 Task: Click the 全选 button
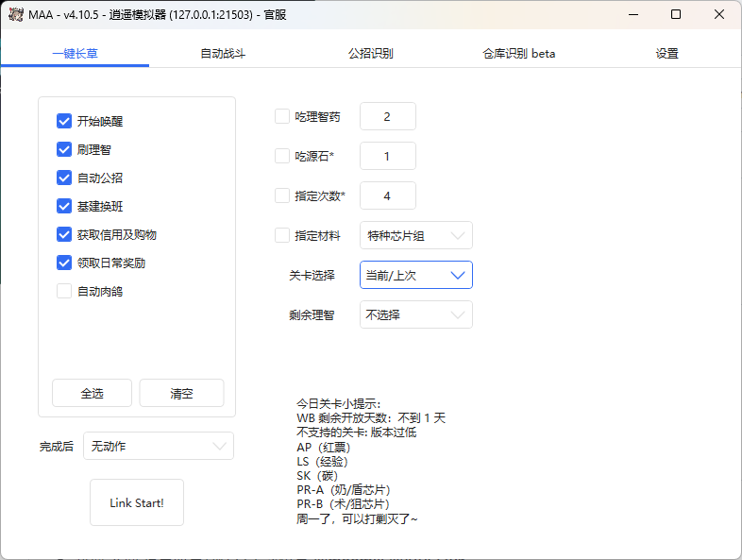coord(92,393)
